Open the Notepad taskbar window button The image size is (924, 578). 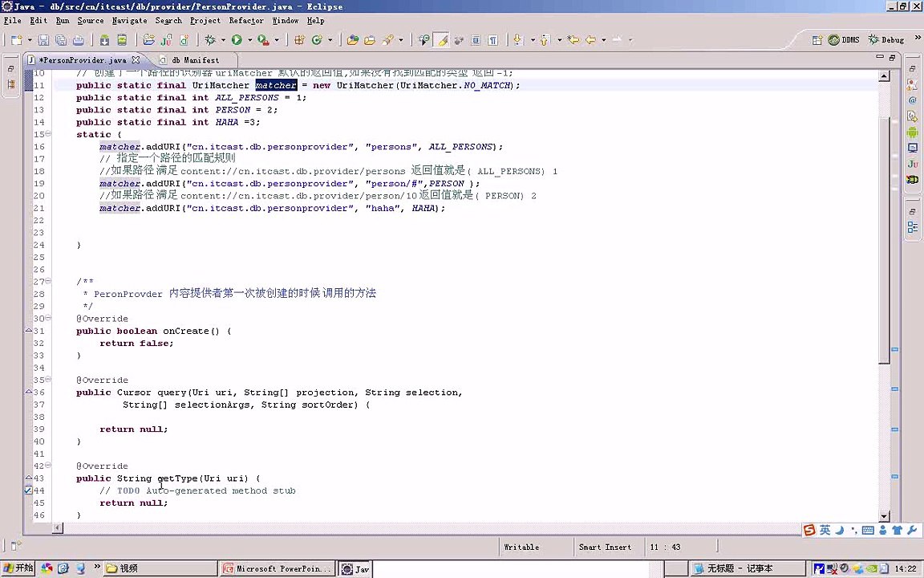pos(748,568)
